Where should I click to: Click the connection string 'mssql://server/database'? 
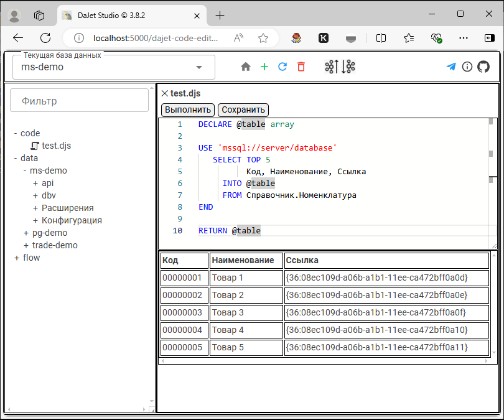click(277, 148)
